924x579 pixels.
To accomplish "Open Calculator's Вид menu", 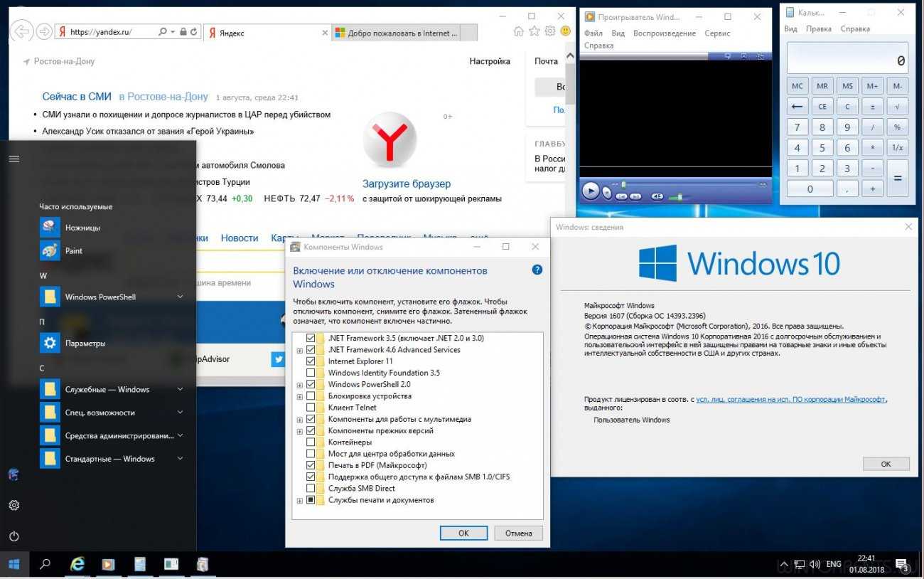I will (790, 29).
